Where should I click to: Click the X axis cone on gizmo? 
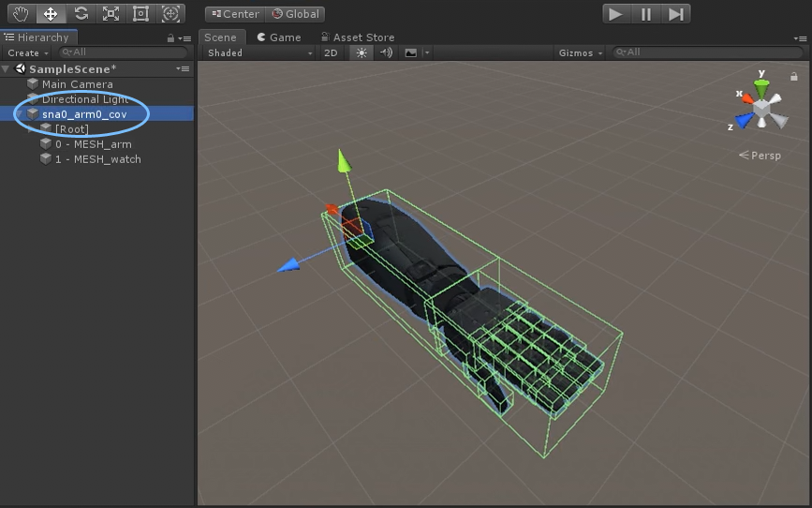(x=747, y=98)
